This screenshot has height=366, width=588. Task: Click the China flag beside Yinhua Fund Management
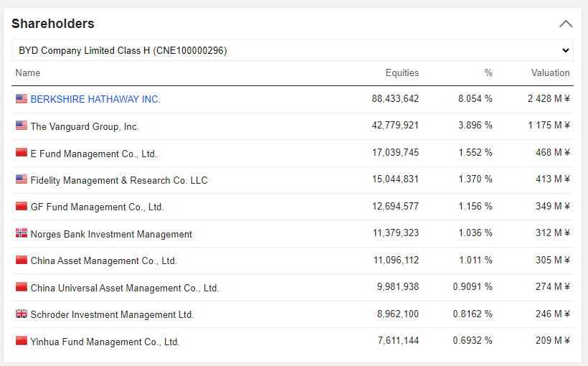pos(22,340)
